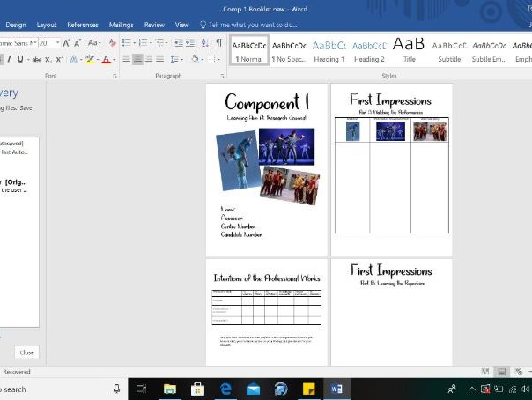Viewport: 532px width, 400px height.
Task: Open line spacing options
Action: point(175,60)
